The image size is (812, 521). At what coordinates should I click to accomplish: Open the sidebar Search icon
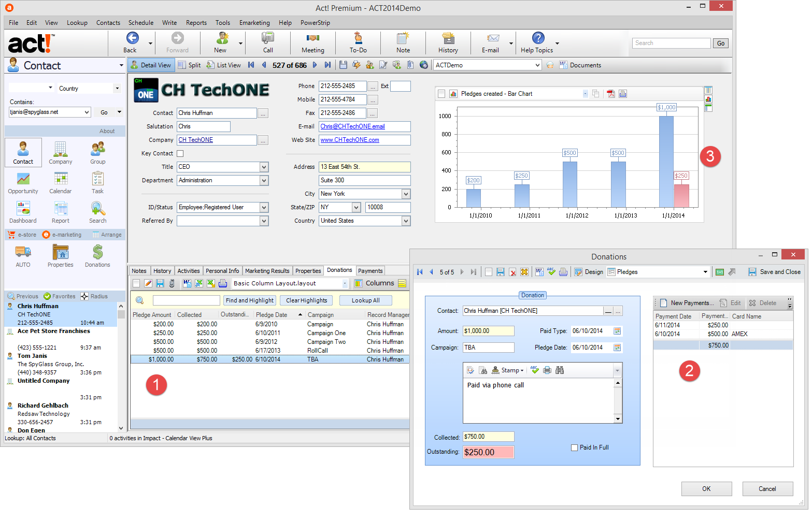(98, 212)
